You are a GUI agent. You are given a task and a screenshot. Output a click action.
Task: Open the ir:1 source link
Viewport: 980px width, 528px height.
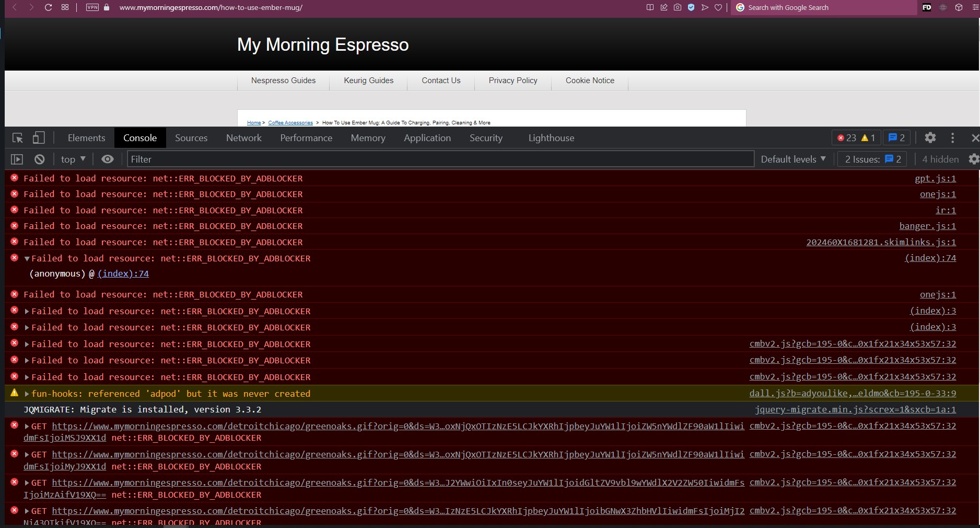click(946, 211)
